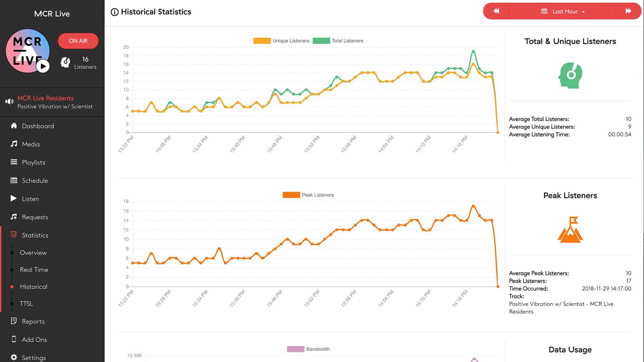The height and width of the screenshot is (362, 644).
Task: Advance to next time period with forward arrows
Action: [628, 11]
